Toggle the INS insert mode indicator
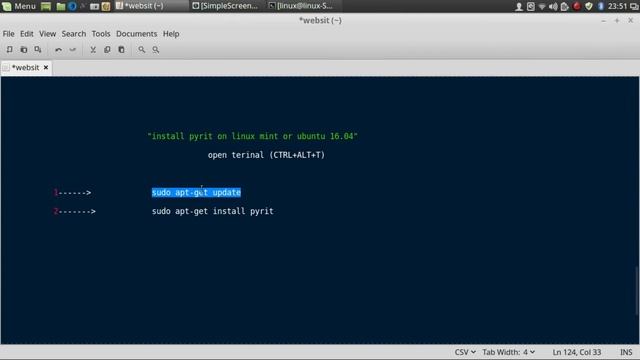This screenshot has height=360, width=640. tap(626, 352)
